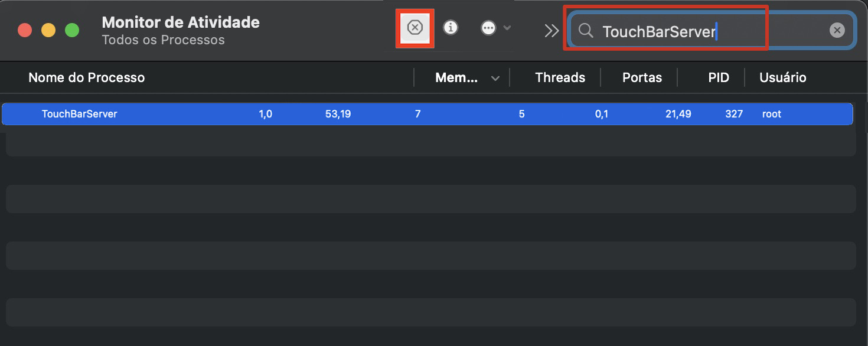Force quit TouchBarServer via the octagon icon
The image size is (868, 346).
pos(415,27)
